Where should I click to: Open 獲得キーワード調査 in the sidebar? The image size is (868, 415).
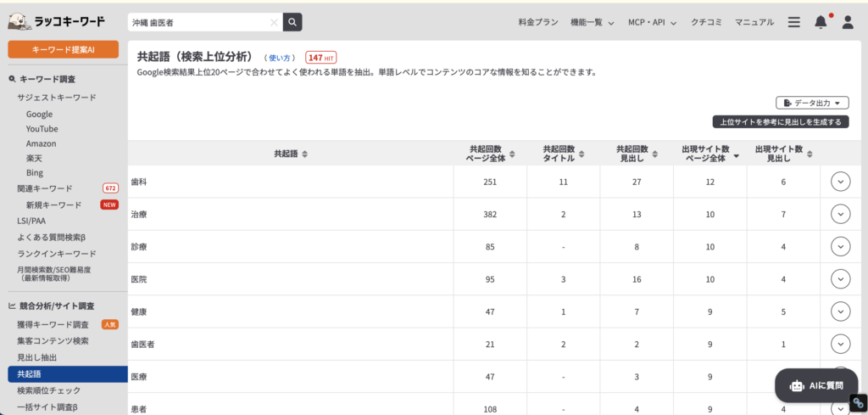[53, 325]
